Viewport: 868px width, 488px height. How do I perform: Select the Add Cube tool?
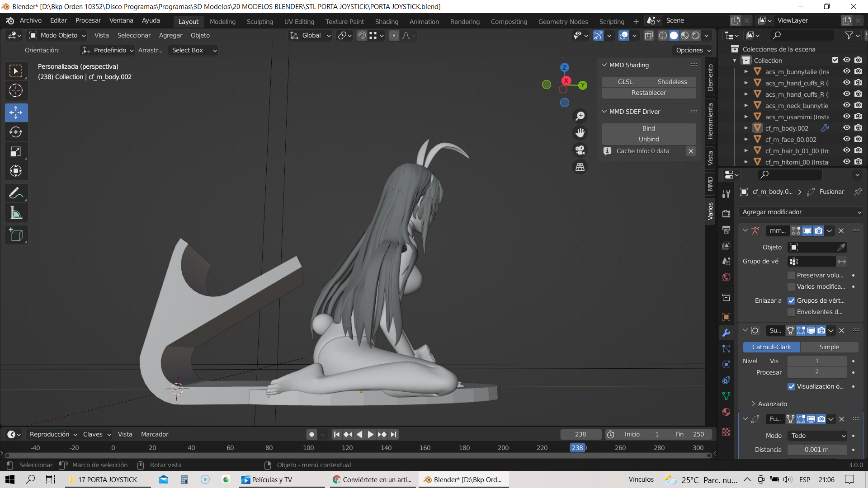pyautogui.click(x=16, y=235)
